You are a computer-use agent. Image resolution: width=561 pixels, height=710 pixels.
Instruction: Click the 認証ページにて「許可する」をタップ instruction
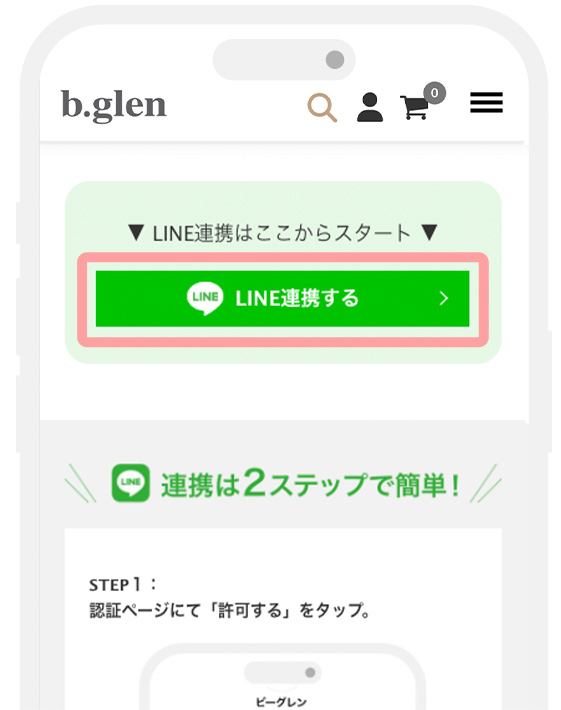point(230,610)
